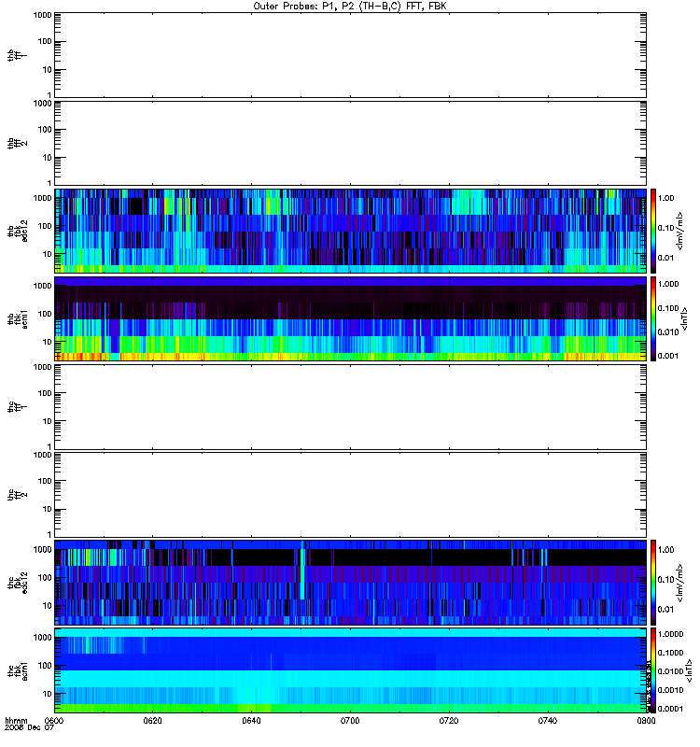This screenshot has width=700, height=747.
Task: Click the "0620" time axis label
Action: (x=152, y=720)
